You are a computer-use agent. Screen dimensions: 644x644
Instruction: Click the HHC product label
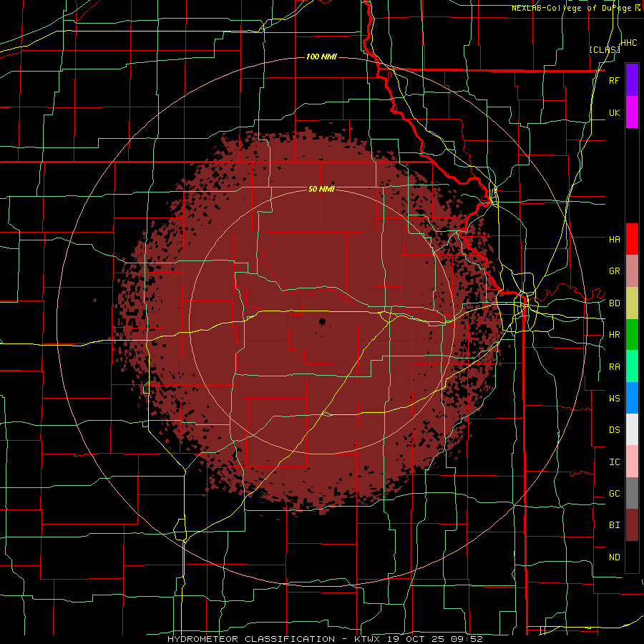click(629, 43)
